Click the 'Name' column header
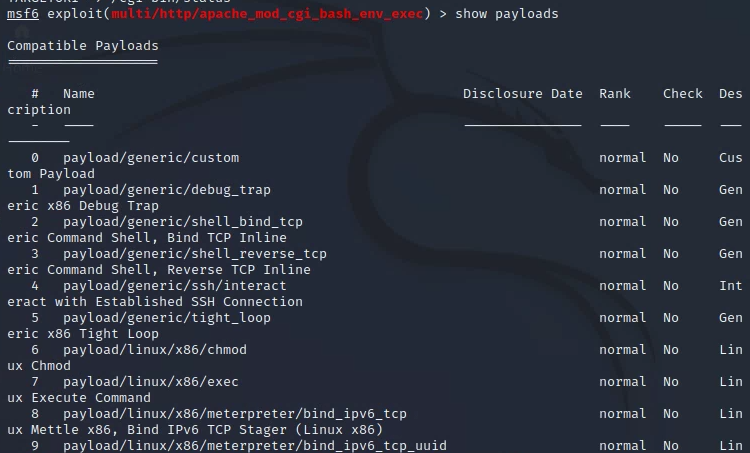Image resolution: width=750 pixels, height=453 pixels. tap(78, 94)
